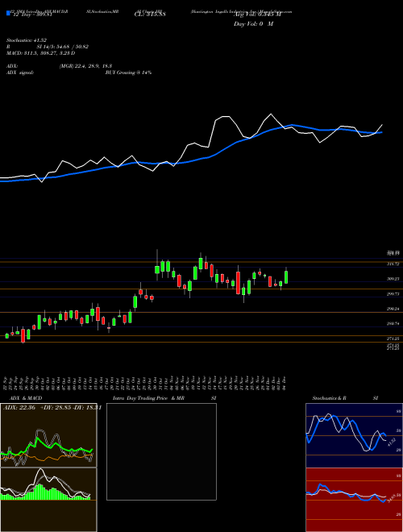Image resolution: width=403 pixels, height=532 pixels.
Task: Open the red RSI chart panel
Action: point(354,500)
